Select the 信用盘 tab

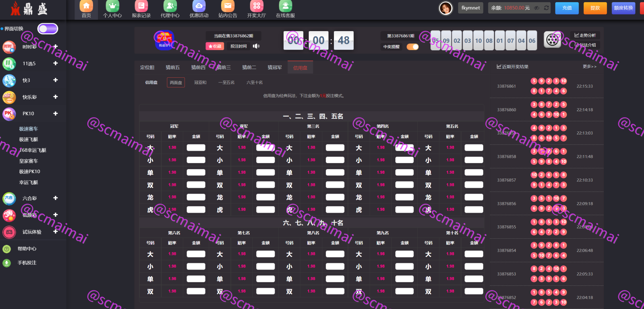click(x=300, y=68)
